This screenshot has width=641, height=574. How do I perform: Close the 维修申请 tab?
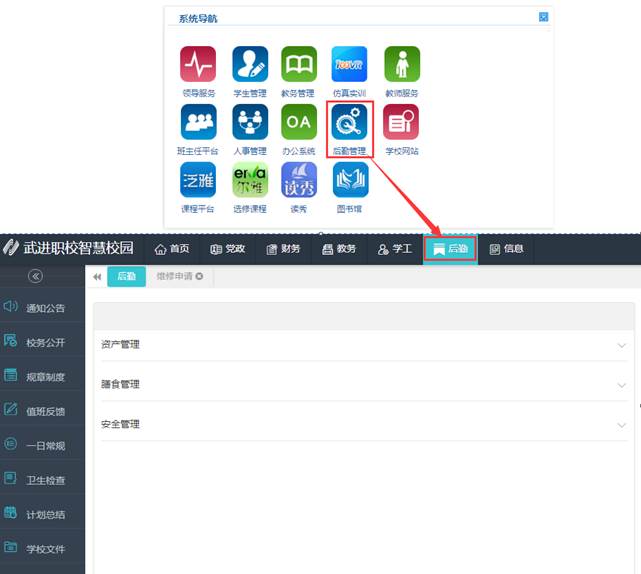tap(199, 276)
